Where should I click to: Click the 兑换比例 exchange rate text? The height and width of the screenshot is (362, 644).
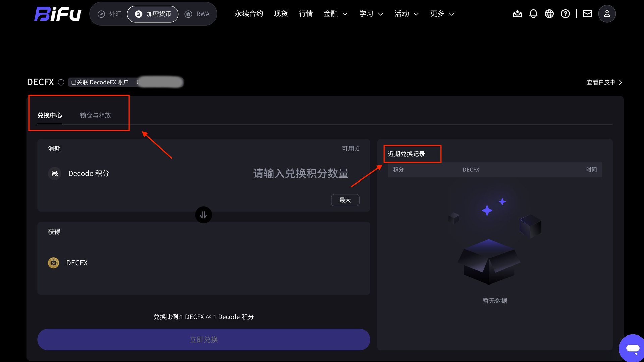point(204,317)
